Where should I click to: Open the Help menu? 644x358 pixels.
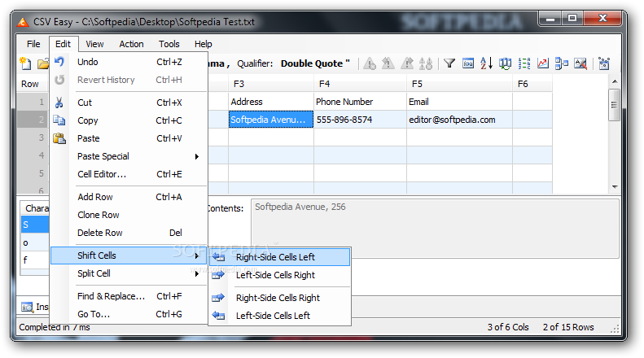click(204, 44)
